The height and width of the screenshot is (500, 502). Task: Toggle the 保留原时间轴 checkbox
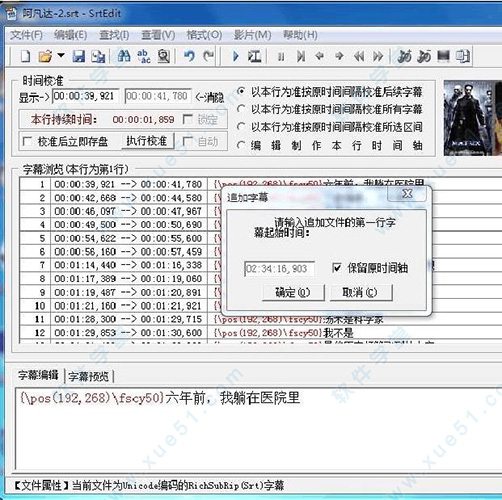point(337,268)
